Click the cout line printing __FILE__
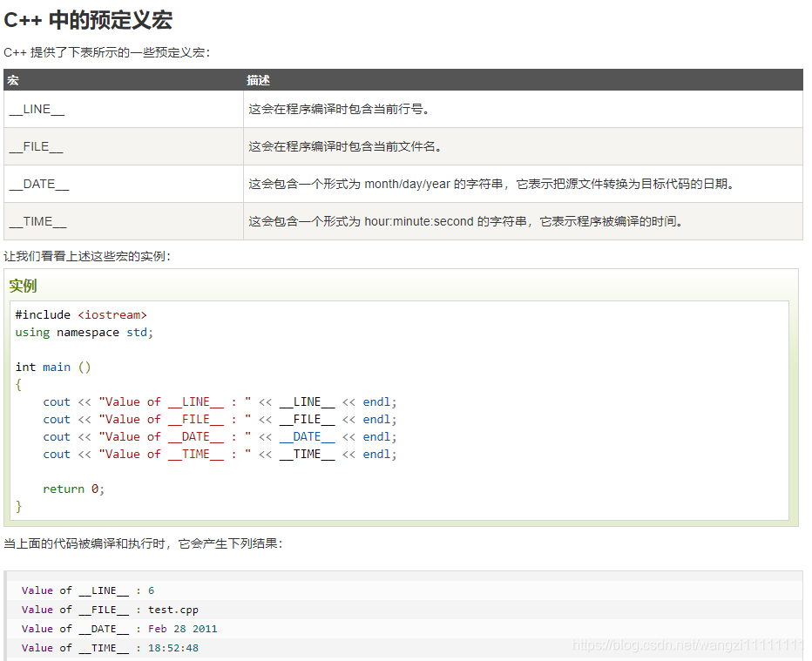The height and width of the screenshot is (661, 812). tap(220, 419)
